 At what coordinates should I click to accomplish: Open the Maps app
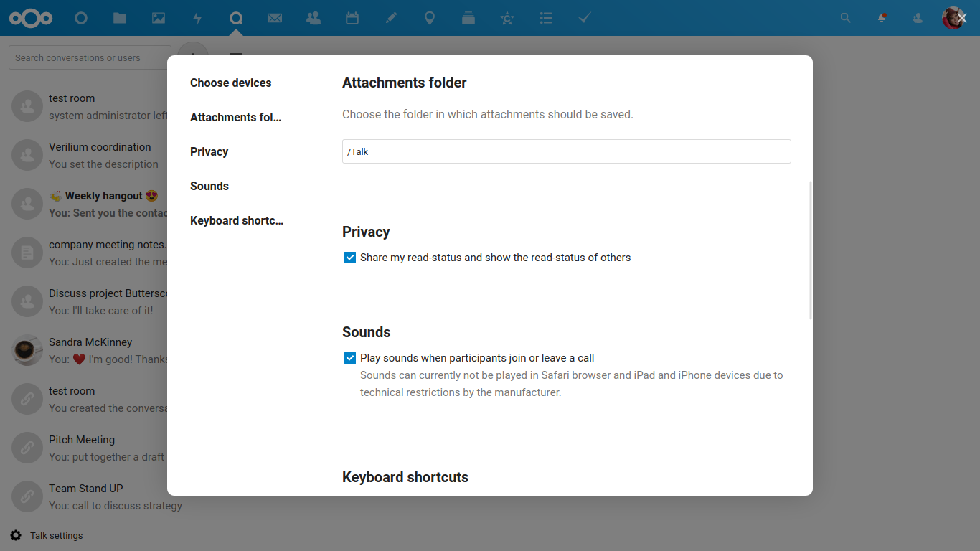click(430, 18)
